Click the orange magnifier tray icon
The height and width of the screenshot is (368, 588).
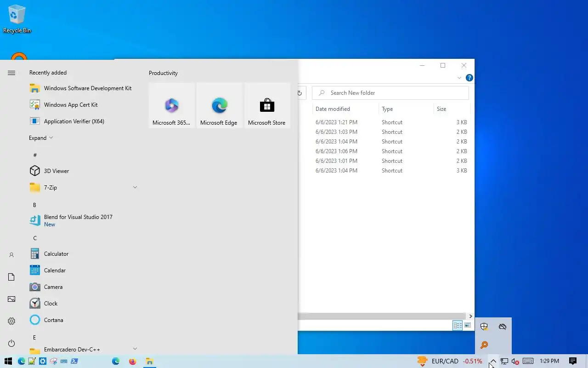click(484, 345)
